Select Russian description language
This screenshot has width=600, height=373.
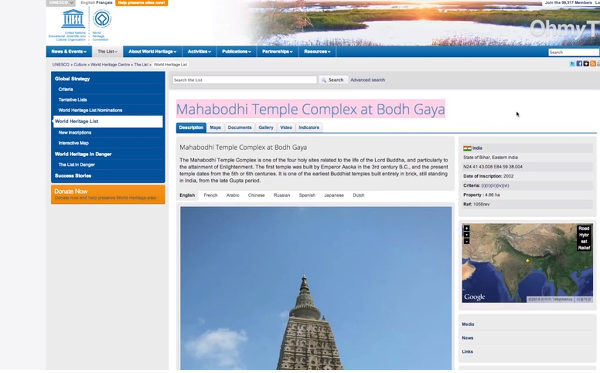282,195
